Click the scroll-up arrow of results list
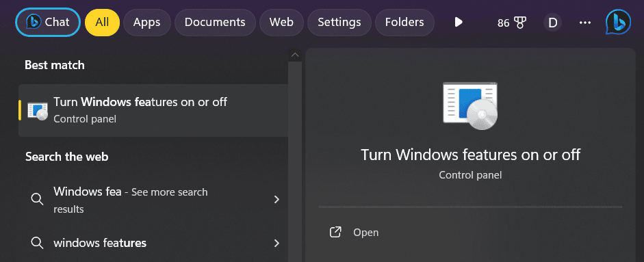Screen dimensions: 644x262 pos(295,55)
